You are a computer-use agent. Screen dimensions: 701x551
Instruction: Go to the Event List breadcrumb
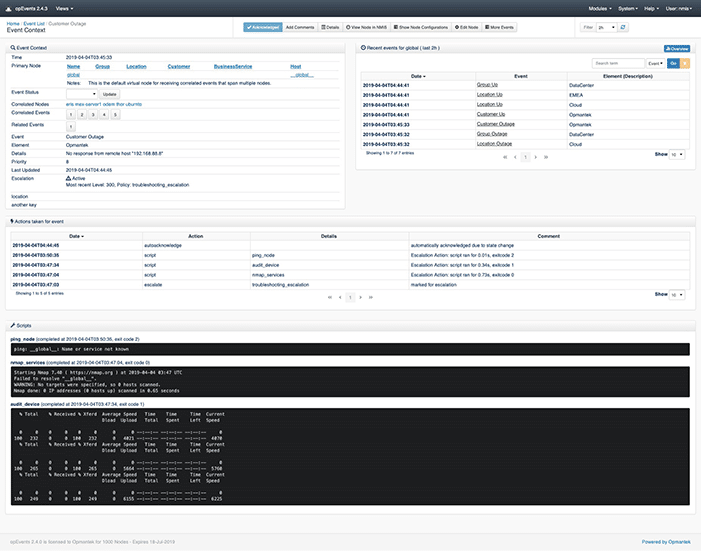click(34, 24)
